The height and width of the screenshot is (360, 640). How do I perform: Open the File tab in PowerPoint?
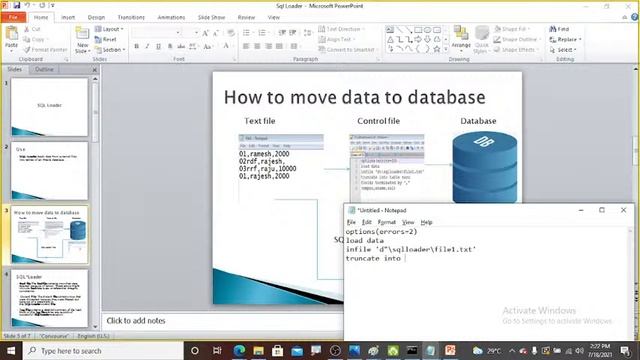pyautogui.click(x=13, y=17)
